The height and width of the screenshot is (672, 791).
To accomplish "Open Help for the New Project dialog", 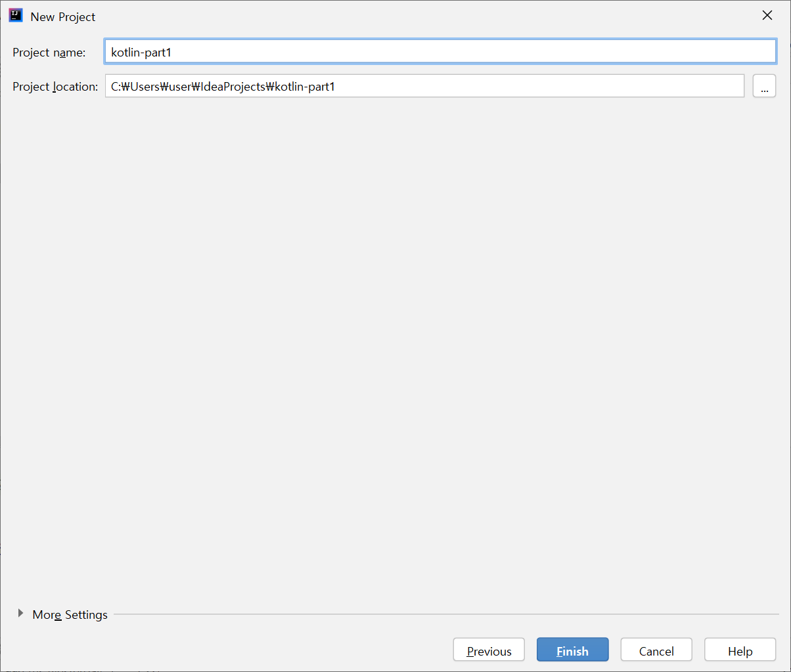I will point(740,650).
